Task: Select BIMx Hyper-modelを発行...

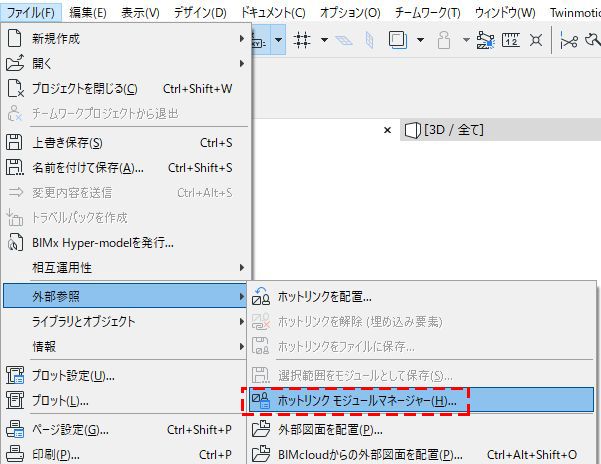Action: tap(126, 243)
